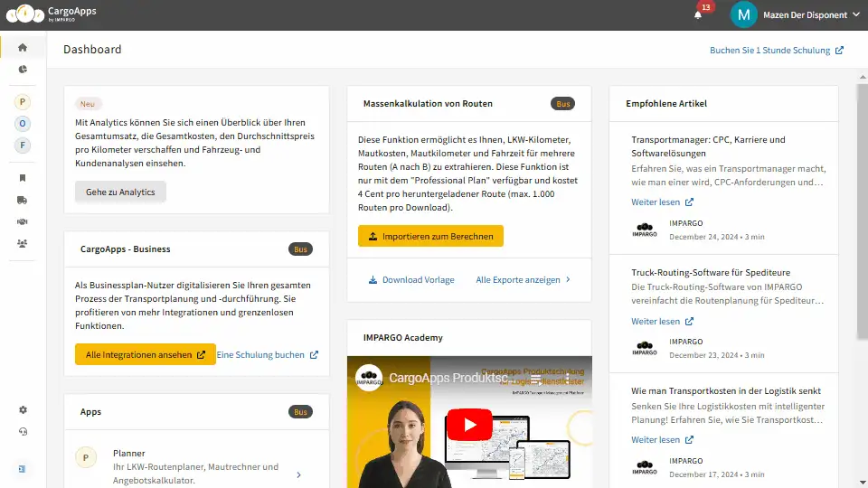
Task: Click Download Vorlage link
Action: coord(411,280)
